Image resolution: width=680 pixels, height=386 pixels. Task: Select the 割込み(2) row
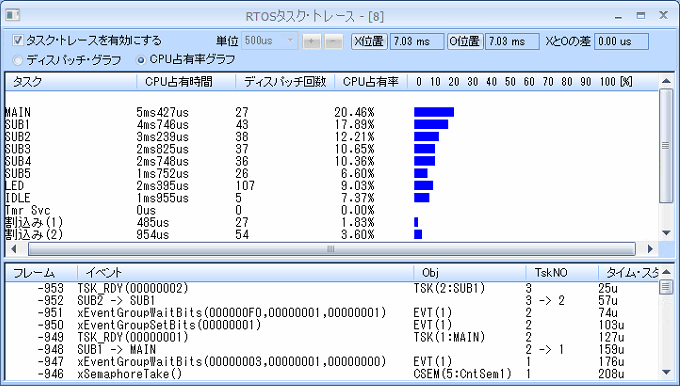click(x=332, y=234)
